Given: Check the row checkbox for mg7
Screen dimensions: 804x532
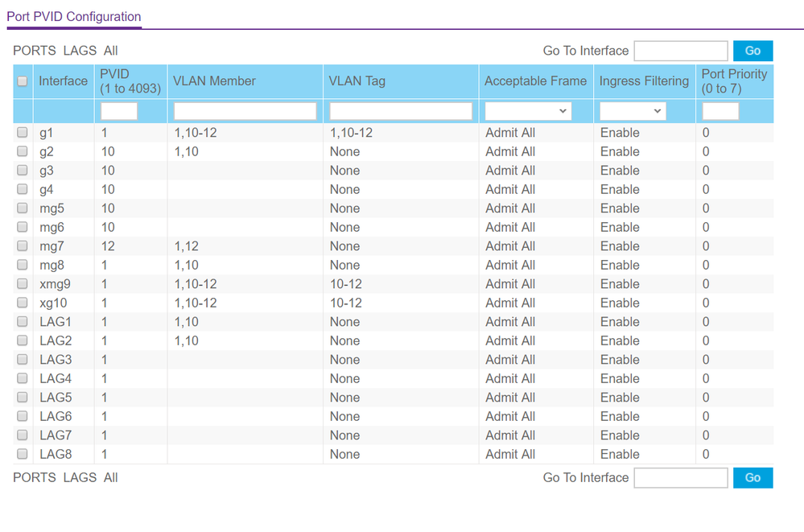Looking at the screenshot, I should (x=22, y=245).
